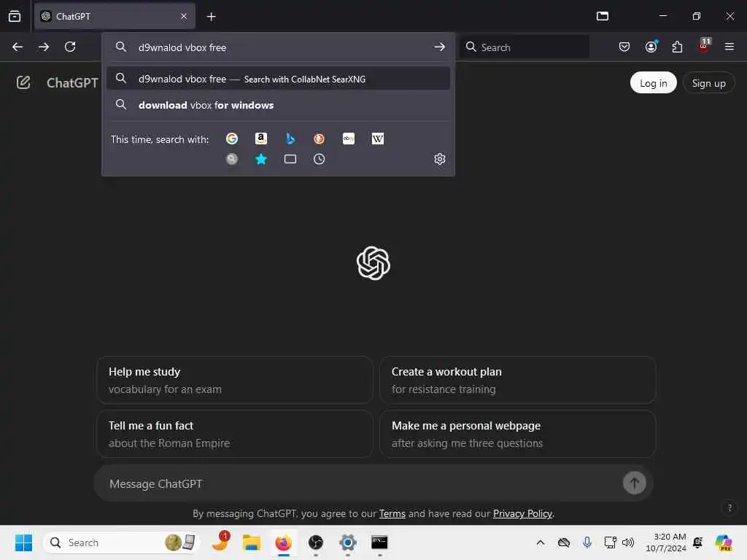Search this time with Wikipedia
Screen dimensions: 747x560
pos(378,139)
